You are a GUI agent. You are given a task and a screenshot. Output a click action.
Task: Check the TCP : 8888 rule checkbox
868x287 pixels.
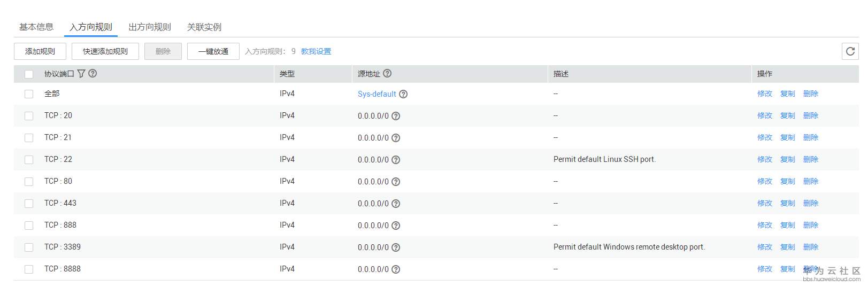point(29,269)
